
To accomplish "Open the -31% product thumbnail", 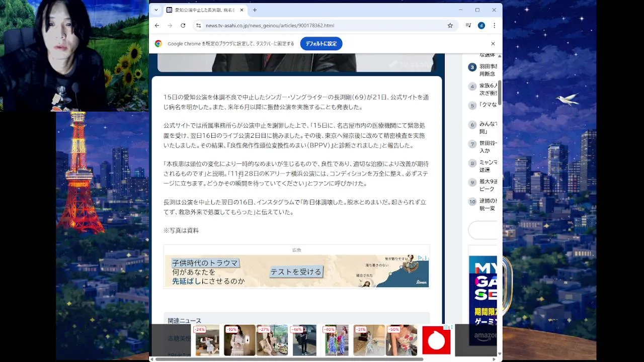I will [369, 340].
